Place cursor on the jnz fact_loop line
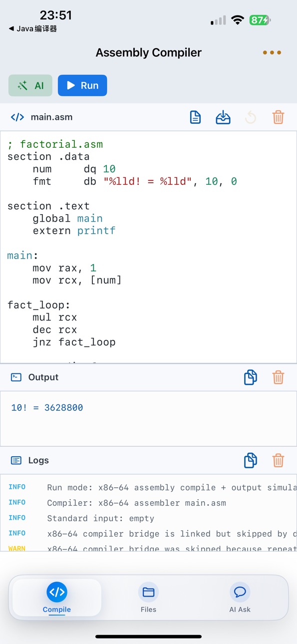This screenshot has height=644, width=297. click(74, 342)
